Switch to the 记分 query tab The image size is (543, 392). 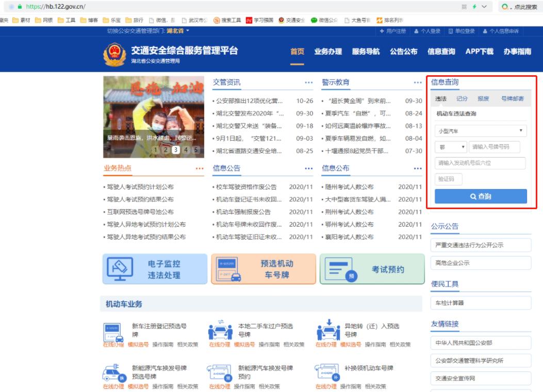(x=462, y=99)
